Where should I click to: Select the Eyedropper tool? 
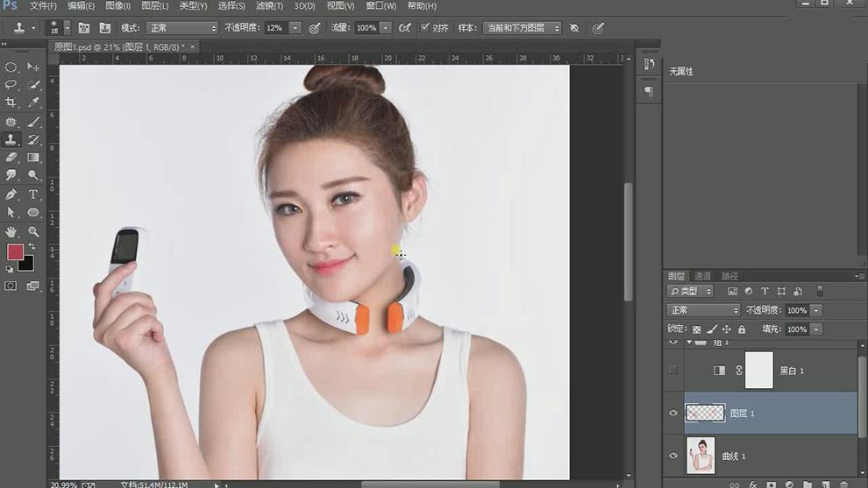pyautogui.click(x=33, y=103)
